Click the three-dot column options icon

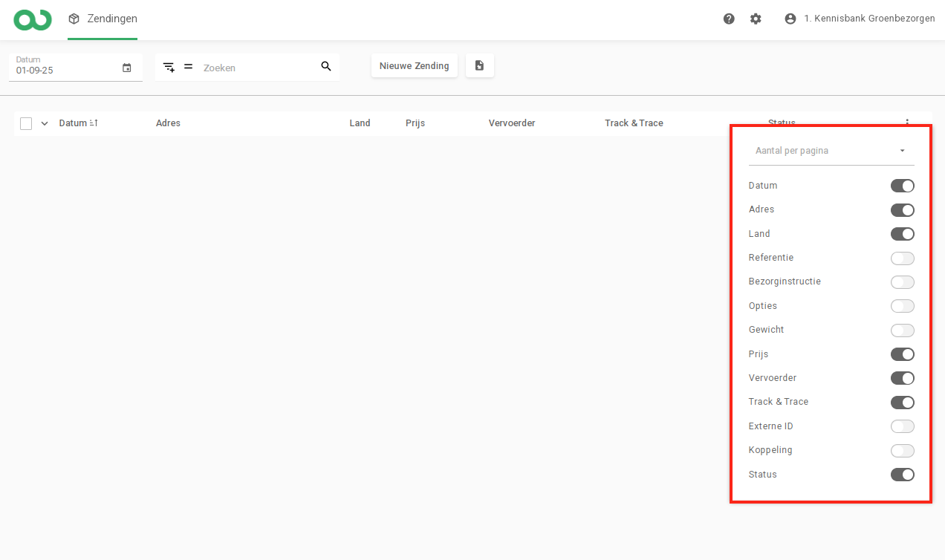click(x=906, y=123)
